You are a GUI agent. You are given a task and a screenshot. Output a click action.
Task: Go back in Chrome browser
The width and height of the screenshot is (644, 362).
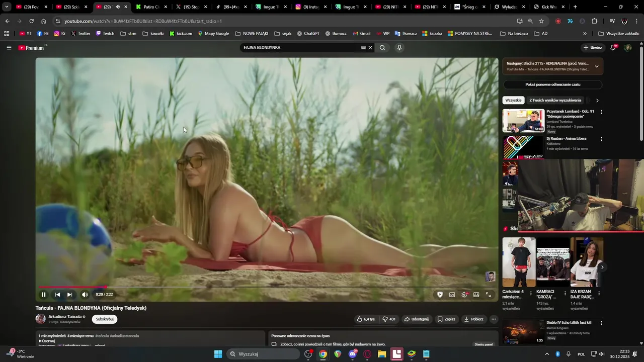click(7, 21)
